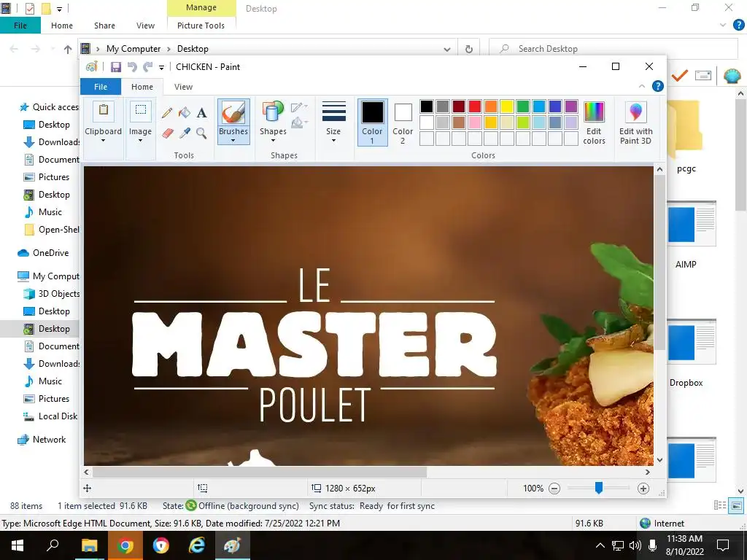Click the Paint horizontal scrollbar

tap(260, 472)
